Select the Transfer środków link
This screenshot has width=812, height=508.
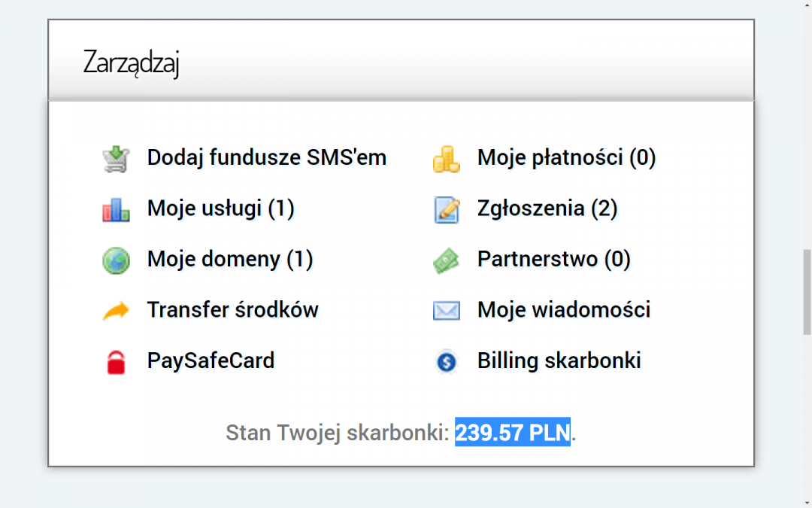(x=233, y=309)
